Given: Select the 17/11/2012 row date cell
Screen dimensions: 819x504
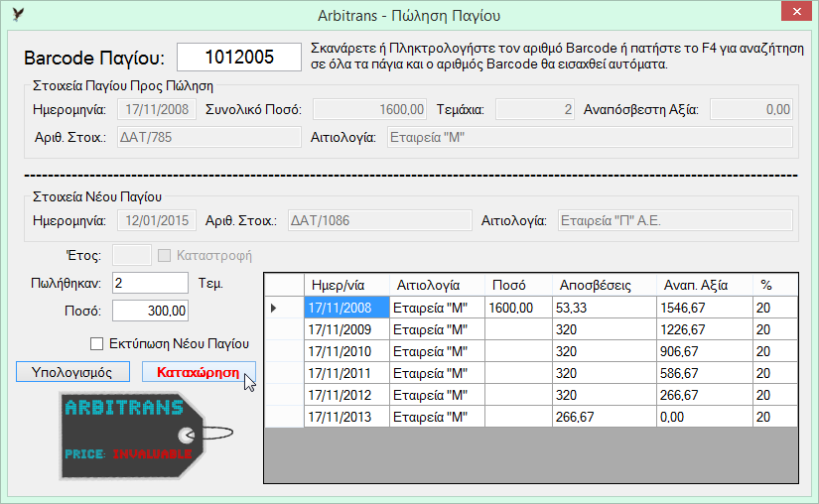Looking at the screenshot, I should click(346, 396).
